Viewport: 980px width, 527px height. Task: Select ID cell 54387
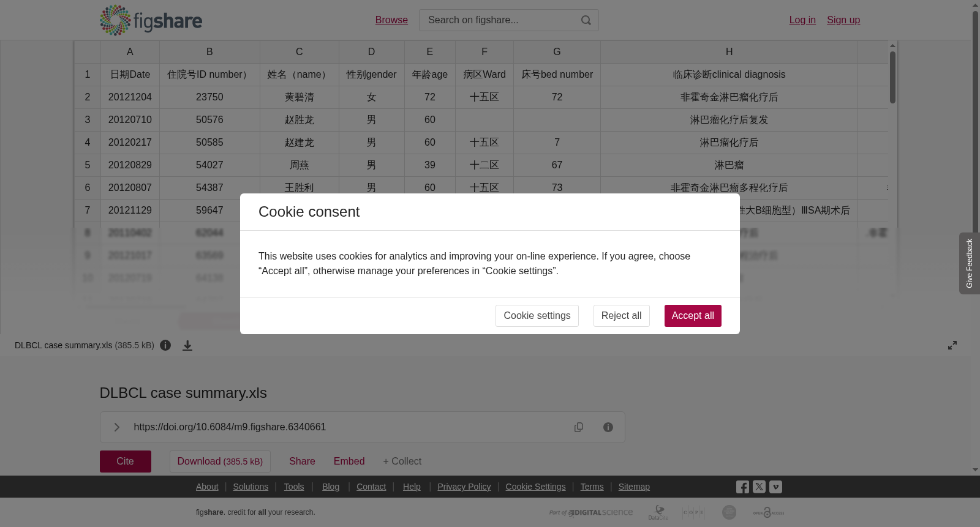(209, 188)
